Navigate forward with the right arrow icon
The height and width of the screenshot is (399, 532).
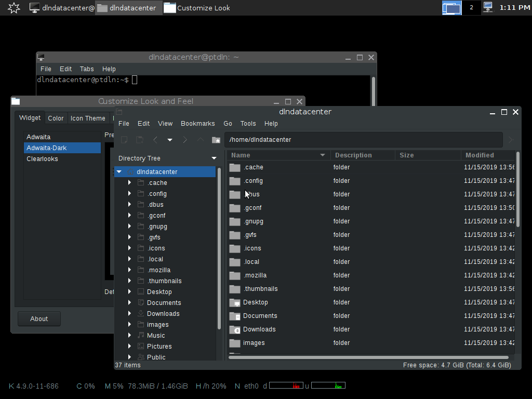(185, 139)
